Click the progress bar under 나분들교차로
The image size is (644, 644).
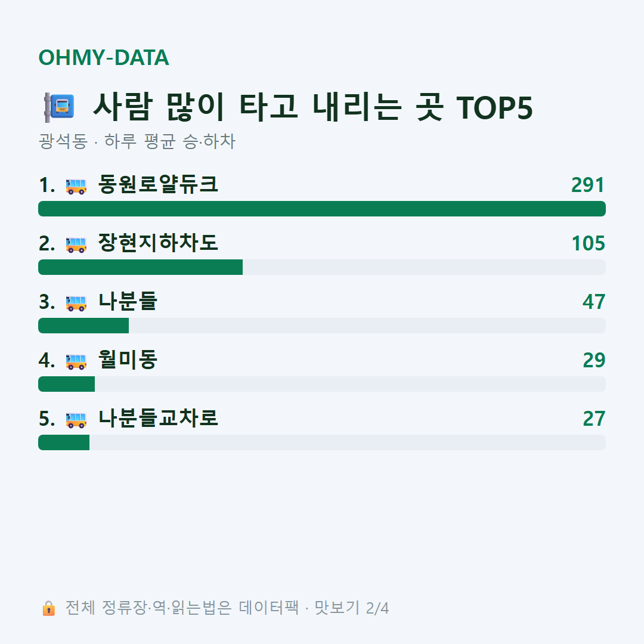tap(322, 442)
